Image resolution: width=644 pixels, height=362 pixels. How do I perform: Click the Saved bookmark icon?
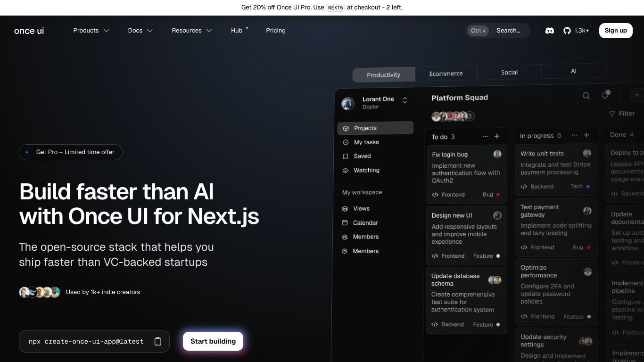(x=345, y=156)
